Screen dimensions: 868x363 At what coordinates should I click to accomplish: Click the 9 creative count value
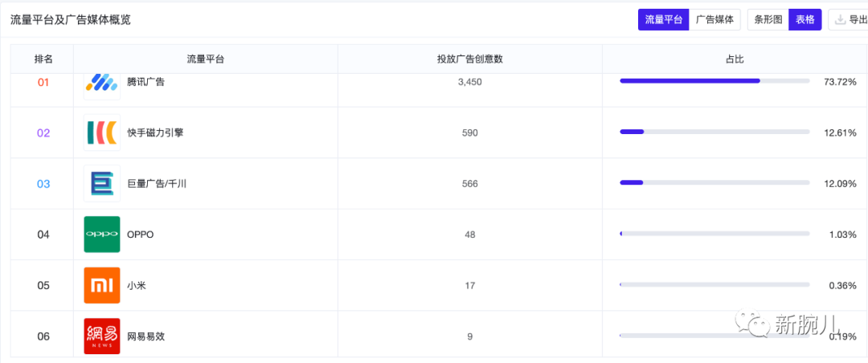pos(470,336)
